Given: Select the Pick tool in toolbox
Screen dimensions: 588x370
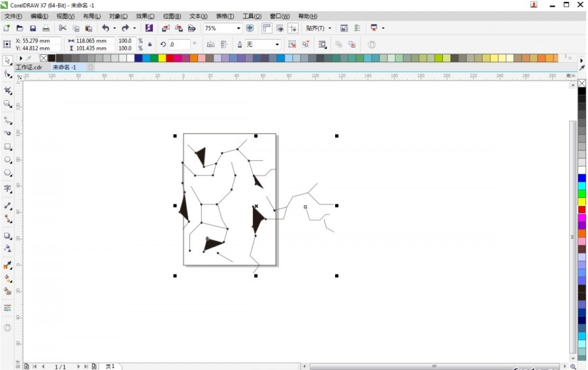Looking at the screenshot, I should pyautogui.click(x=7, y=60).
